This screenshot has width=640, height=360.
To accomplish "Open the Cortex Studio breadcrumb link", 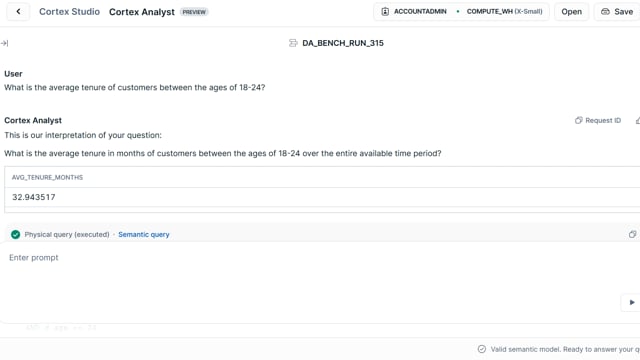I will pos(69,11).
